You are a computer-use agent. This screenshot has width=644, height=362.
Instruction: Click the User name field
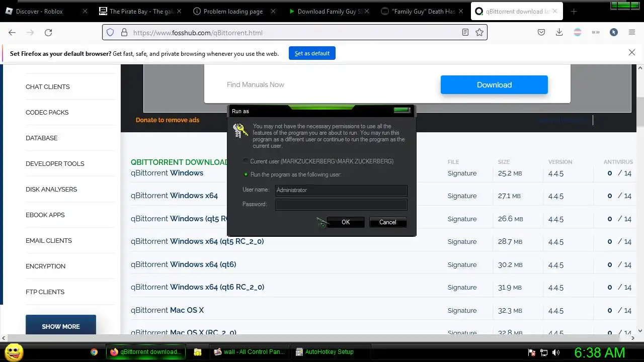pos(341,190)
